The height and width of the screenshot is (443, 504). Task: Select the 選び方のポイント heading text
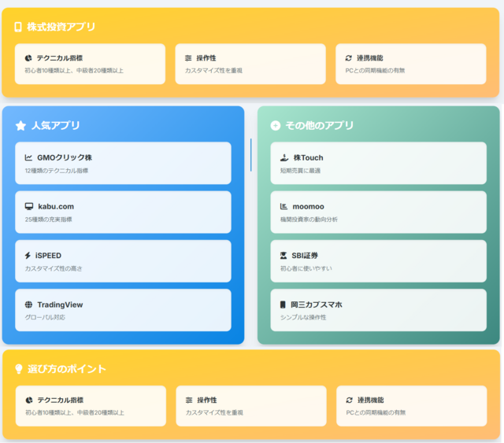66,369
